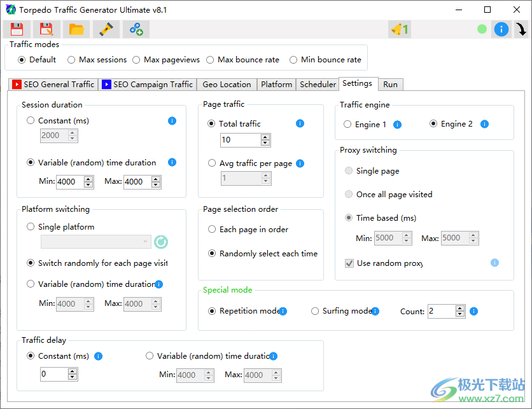Screen dimensions: 532x409
Task: Switch to SEO Campaign Traffic tab
Action: (148, 85)
